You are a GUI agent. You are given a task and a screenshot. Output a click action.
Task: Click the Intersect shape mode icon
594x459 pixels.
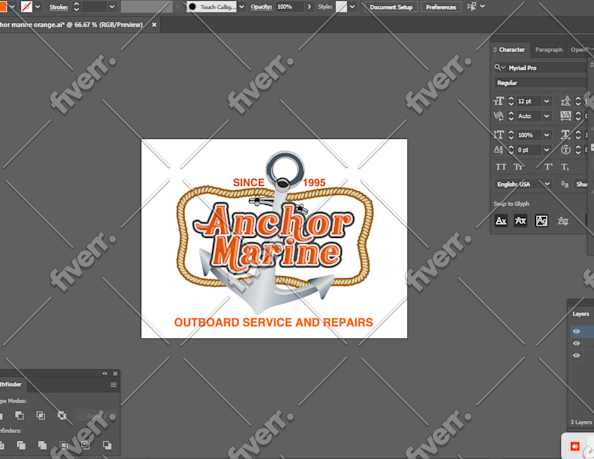41,415
